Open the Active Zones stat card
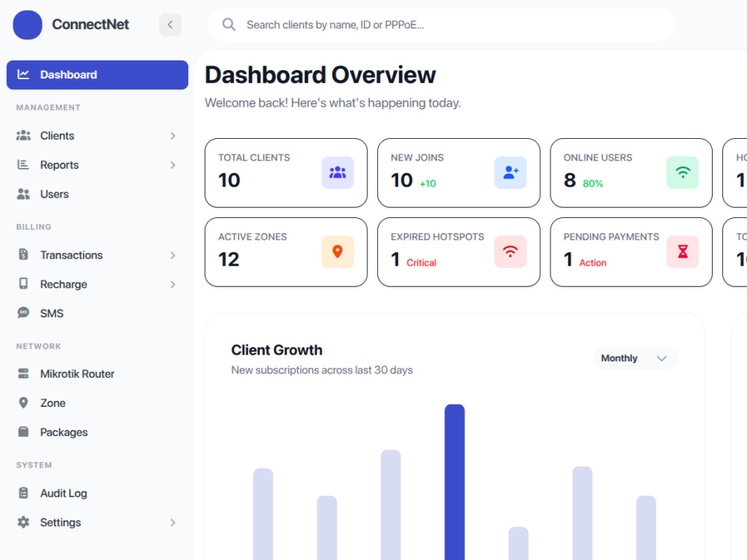 tap(286, 252)
